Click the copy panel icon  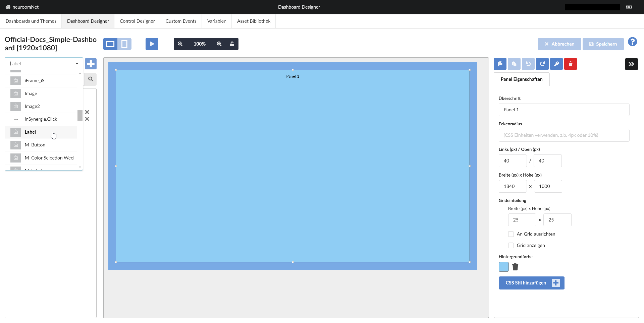click(500, 64)
